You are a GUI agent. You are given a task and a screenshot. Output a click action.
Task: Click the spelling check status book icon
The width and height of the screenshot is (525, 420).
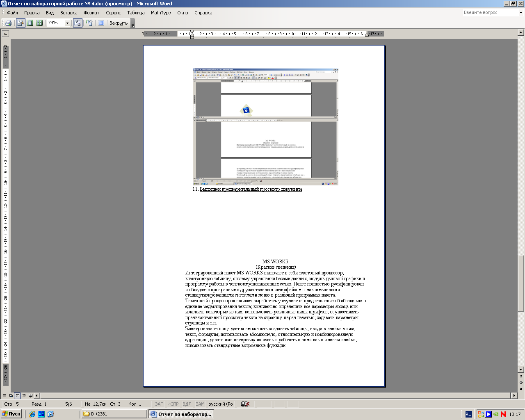pos(245,404)
